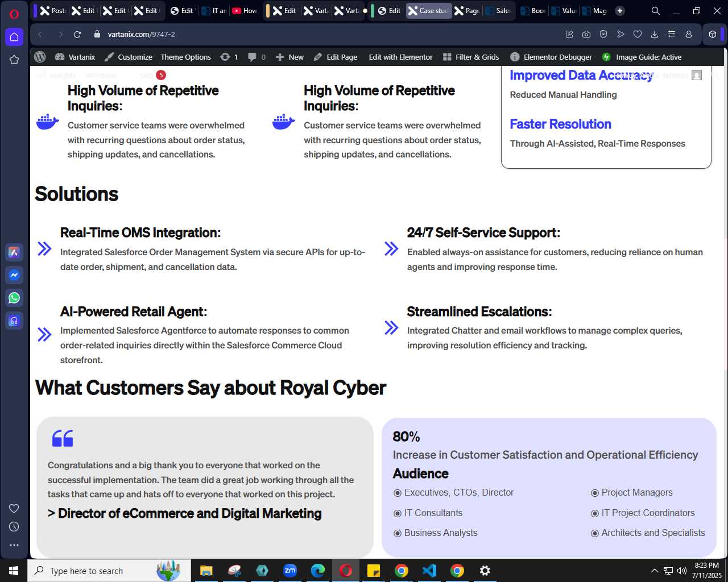The image size is (728, 582).
Task: Click 'AI-Powered Retail Agent:' heading
Action: pos(134,311)
